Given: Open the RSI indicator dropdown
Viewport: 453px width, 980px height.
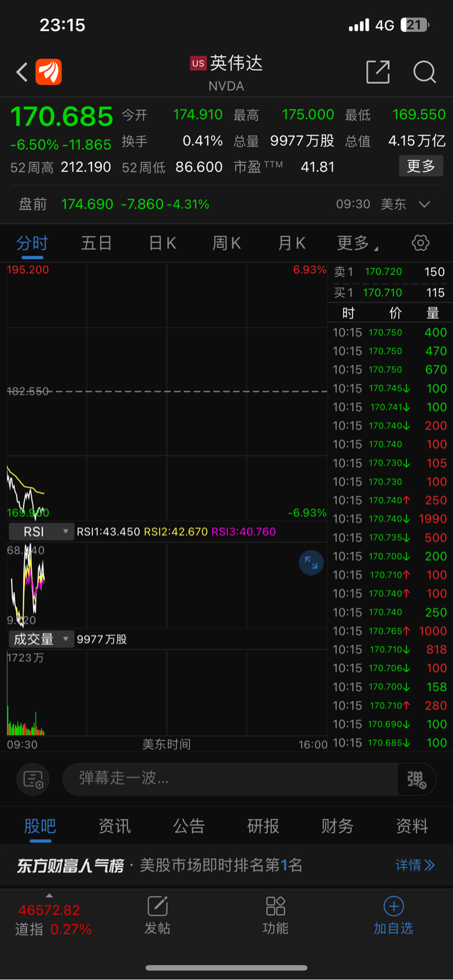Looking at the screenshot, I should click(41, 532).
